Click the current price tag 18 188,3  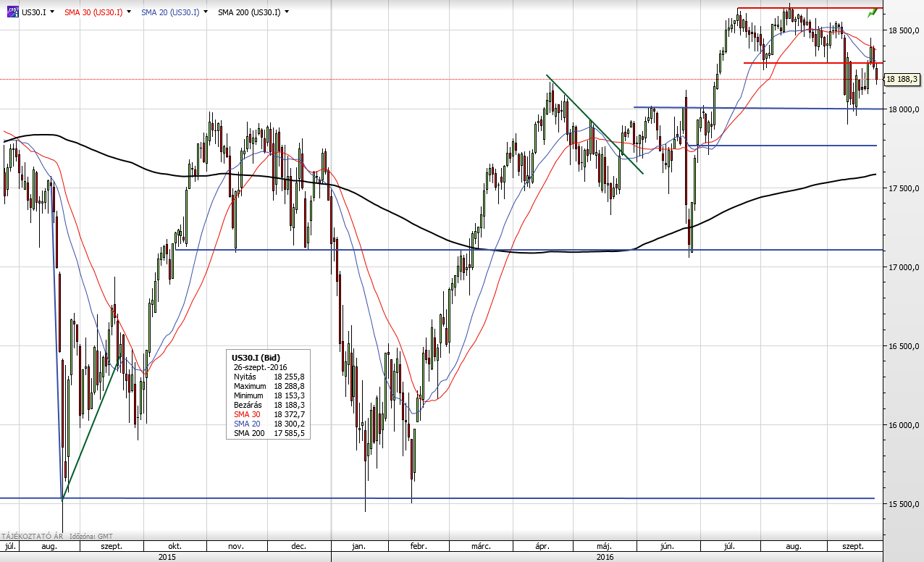[x=902, y=79]
